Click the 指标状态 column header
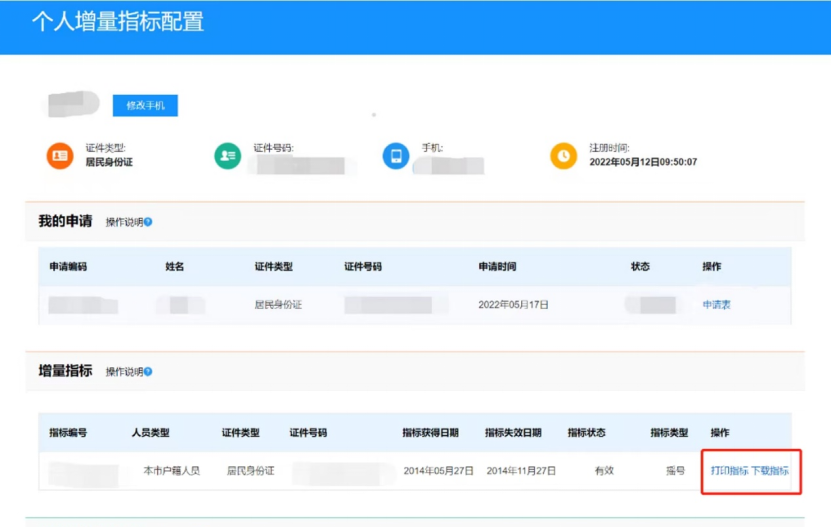Image resolution: width=831 pixels, height=528 pixels. point(586,433)
